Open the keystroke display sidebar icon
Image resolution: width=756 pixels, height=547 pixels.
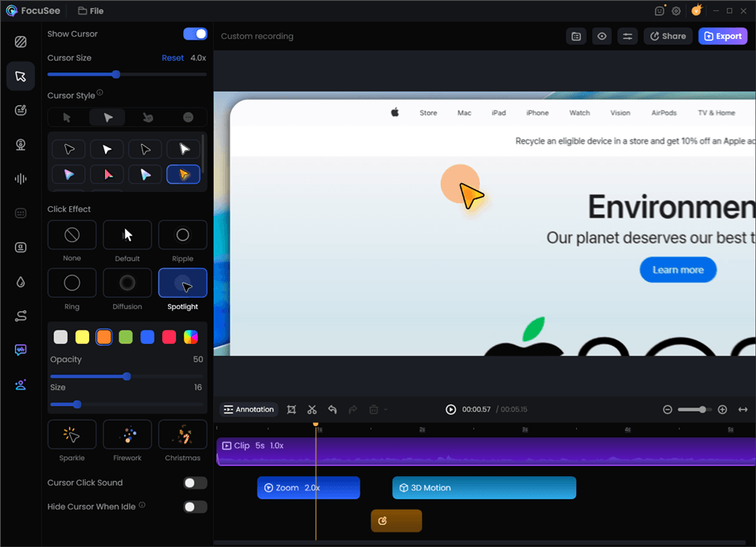pos(20,248)
